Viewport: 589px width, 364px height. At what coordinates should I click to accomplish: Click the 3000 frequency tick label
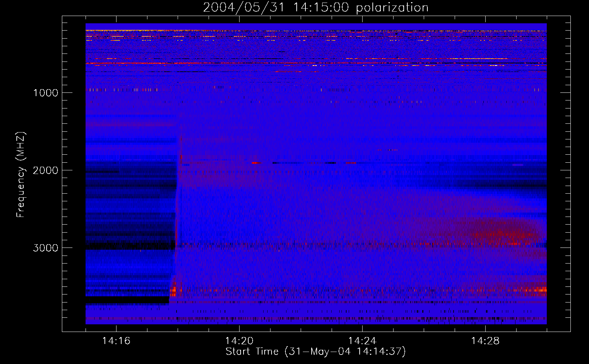pyautogui.click(x=46, y=248)
